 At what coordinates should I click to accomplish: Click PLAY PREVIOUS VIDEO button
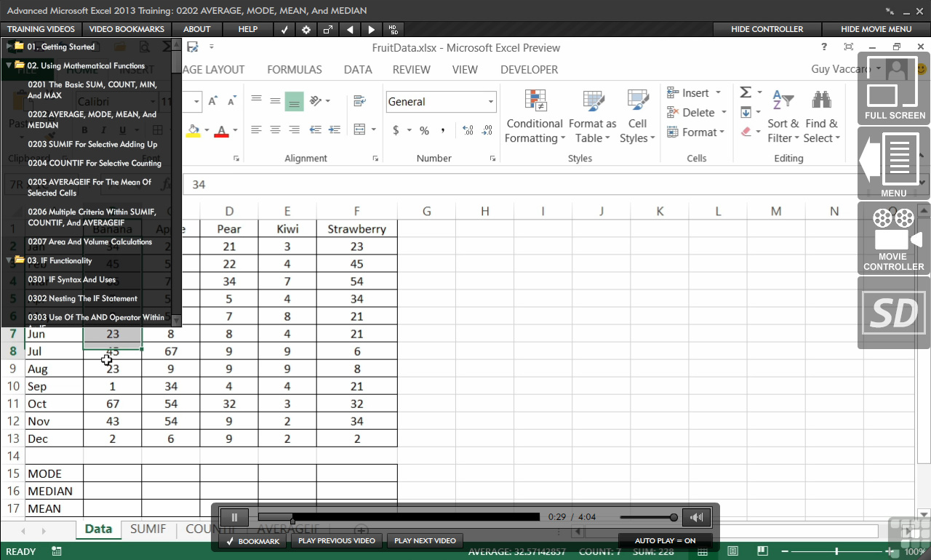(x=337, y=541)
